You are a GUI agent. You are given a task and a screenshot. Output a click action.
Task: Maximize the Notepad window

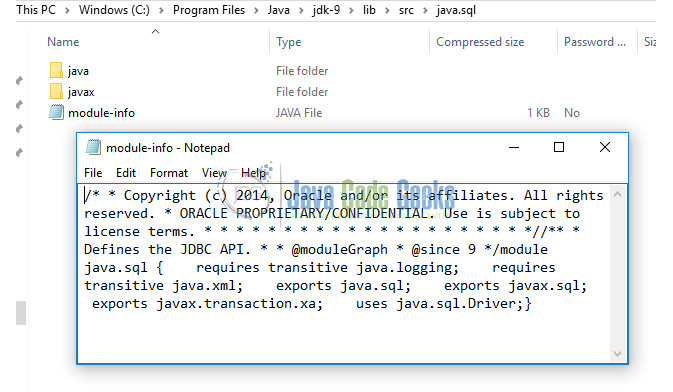point(559,147)
